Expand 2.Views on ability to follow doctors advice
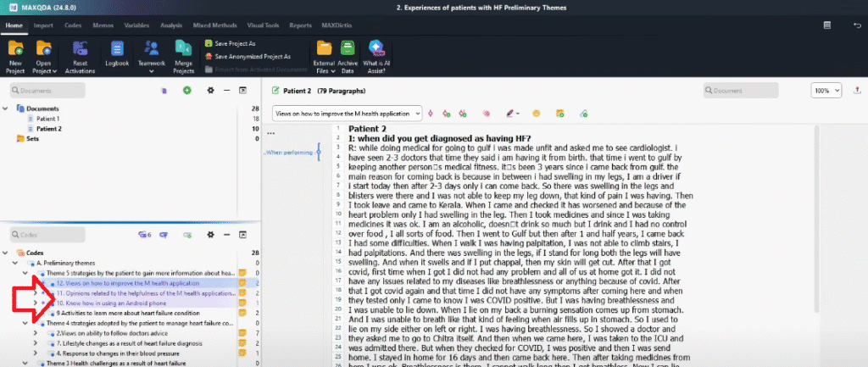This screenshot has width=868, height=367. [x=36, y=333]
